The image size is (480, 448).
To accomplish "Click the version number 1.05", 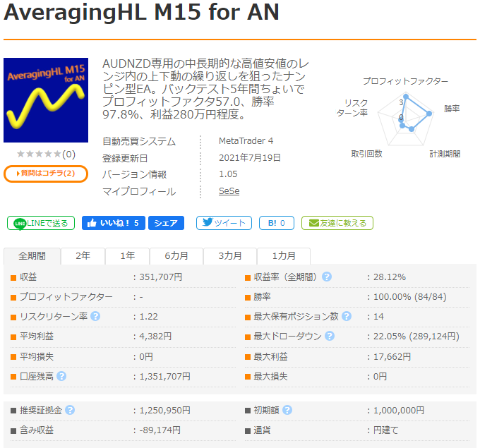I will (x=228, y=174).
